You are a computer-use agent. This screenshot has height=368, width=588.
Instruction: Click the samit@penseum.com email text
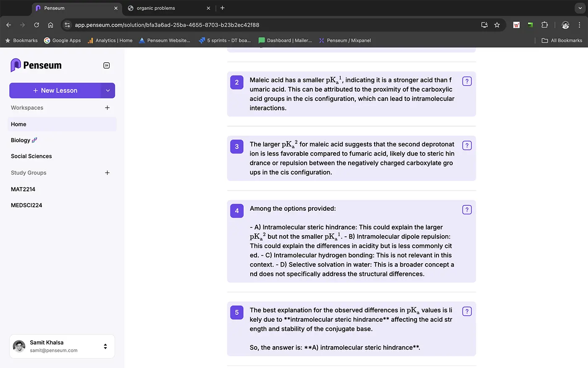pyautogui.click(x=54, y=350)
